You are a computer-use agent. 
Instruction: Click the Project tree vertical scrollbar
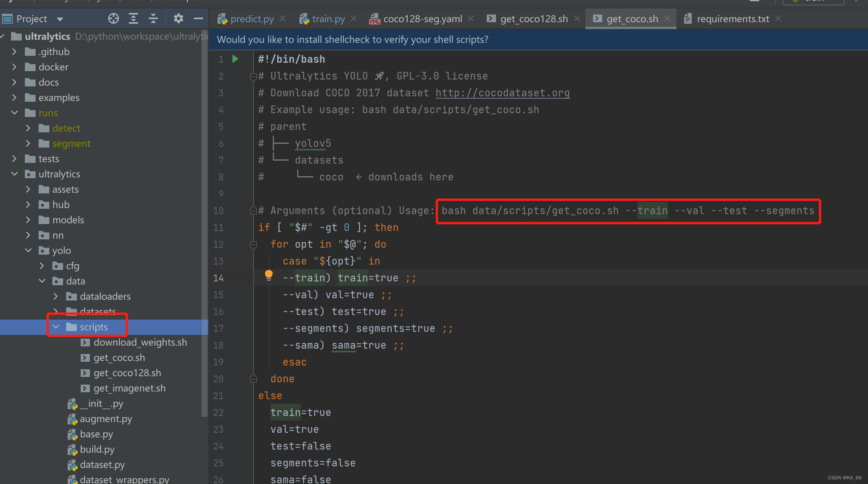tap(204, 222)
